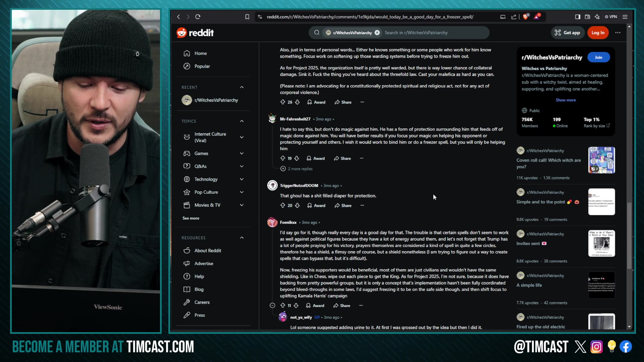The image size is (644, 362).
Task: Reload the page with the refresh icon
Action: click(198, 17)
